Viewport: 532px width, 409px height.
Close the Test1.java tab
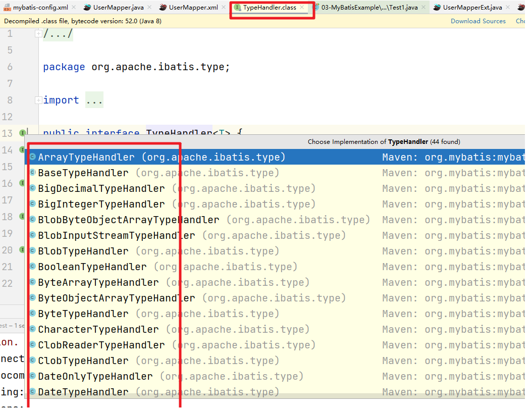(x=423, y=7)
